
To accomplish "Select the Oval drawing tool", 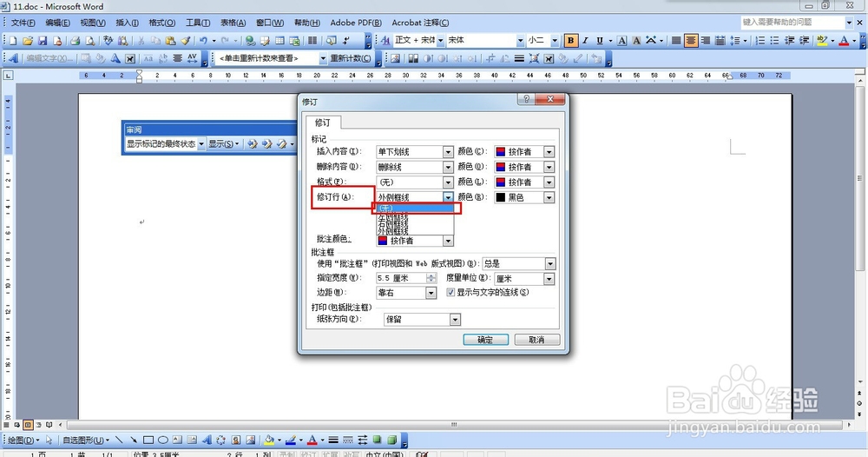I will click(x=163, y=440).
